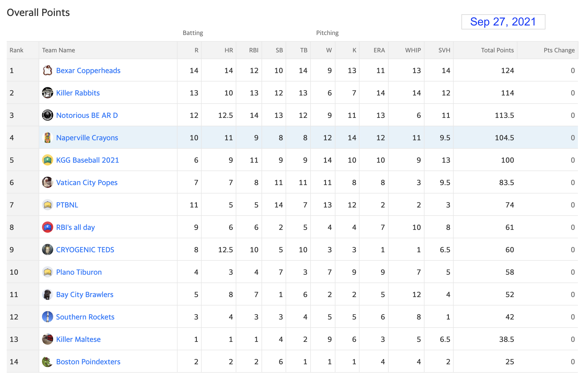Open the Bay City Brawlers link
The height and width of the screenshot is (378, 588).
pyautogui.click(x=85, y=295)
